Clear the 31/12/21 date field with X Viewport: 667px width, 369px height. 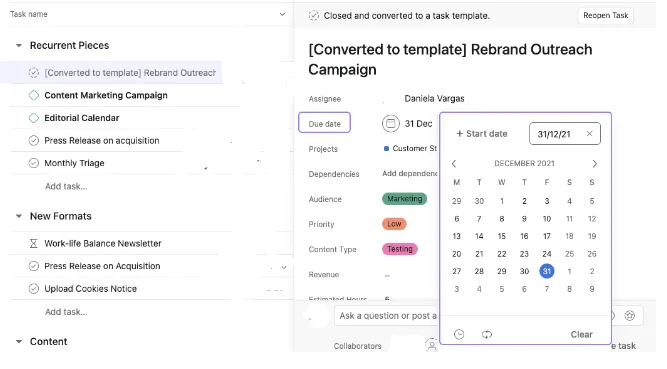point(589,134)
